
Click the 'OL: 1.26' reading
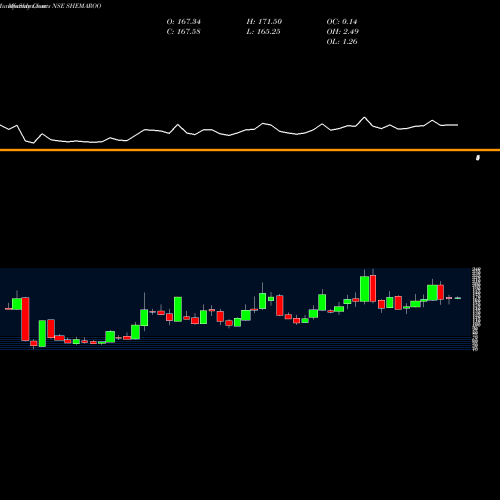(342, 42)
